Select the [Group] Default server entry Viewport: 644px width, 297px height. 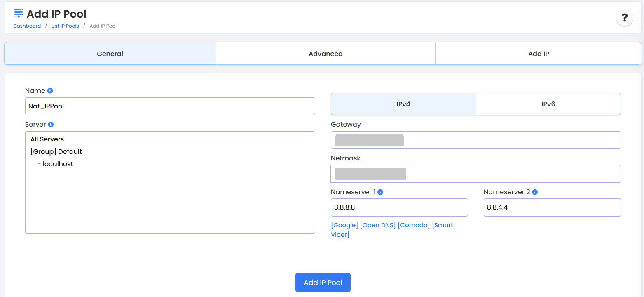click(56, 151)
